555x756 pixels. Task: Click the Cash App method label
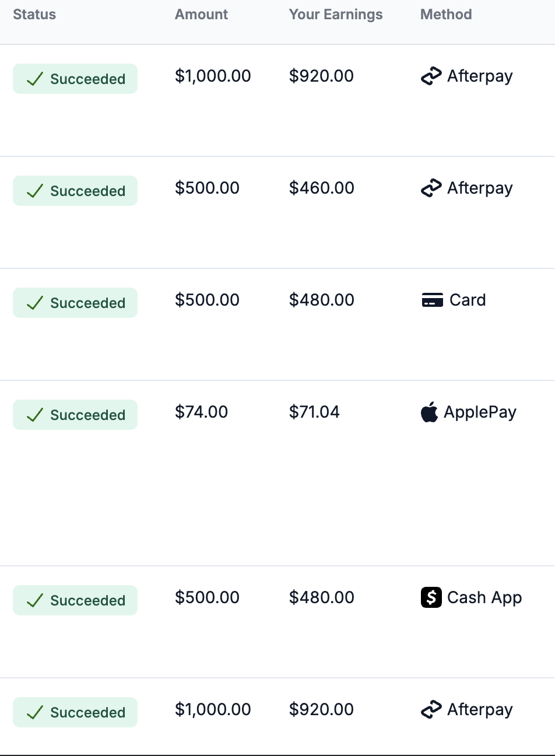tap(484, 598)
